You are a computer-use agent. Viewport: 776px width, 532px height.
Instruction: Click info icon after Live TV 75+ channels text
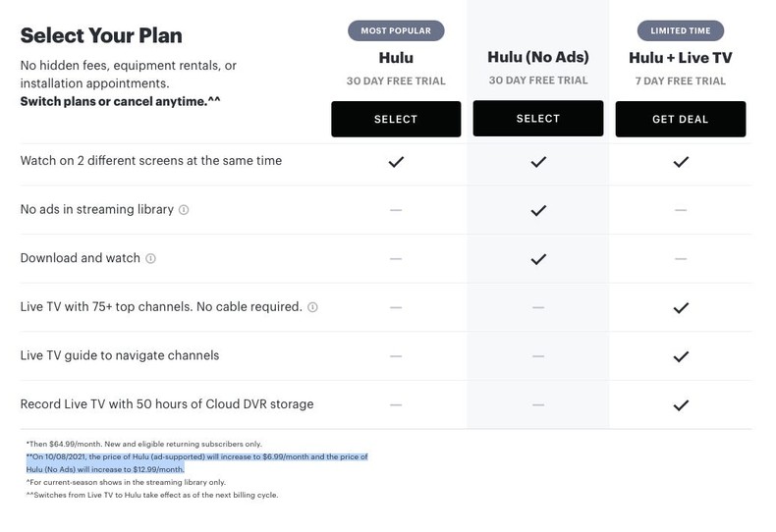(312, 307)
